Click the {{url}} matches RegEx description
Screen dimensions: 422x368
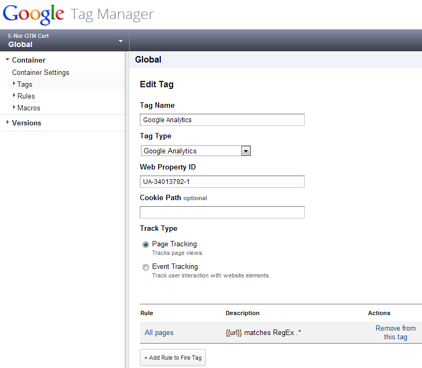(x=263, y=333)
